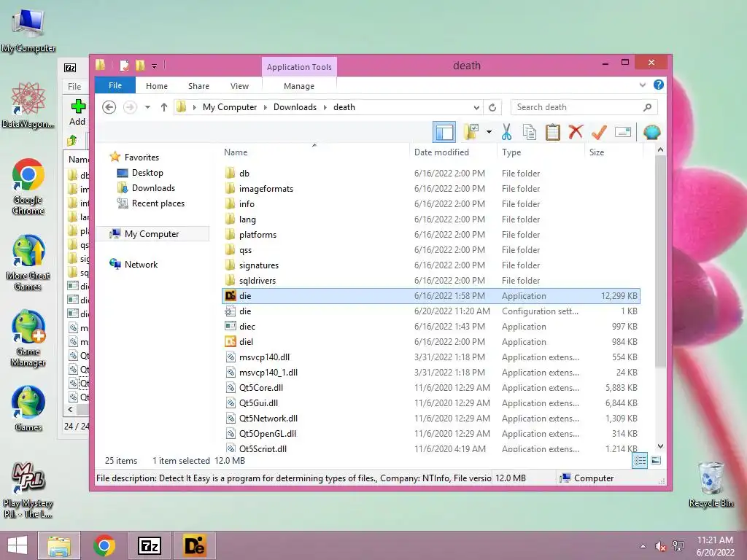The height and width of the screenshot is (560, 747).
Task: Open address bar history dropdown
Action: click(476, 108)
